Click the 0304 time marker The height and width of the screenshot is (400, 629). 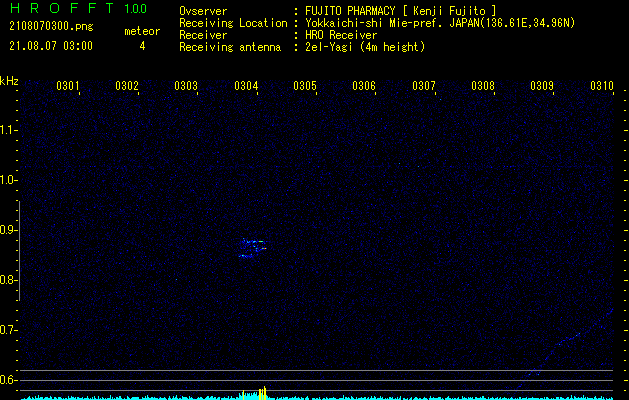point(246,86)
